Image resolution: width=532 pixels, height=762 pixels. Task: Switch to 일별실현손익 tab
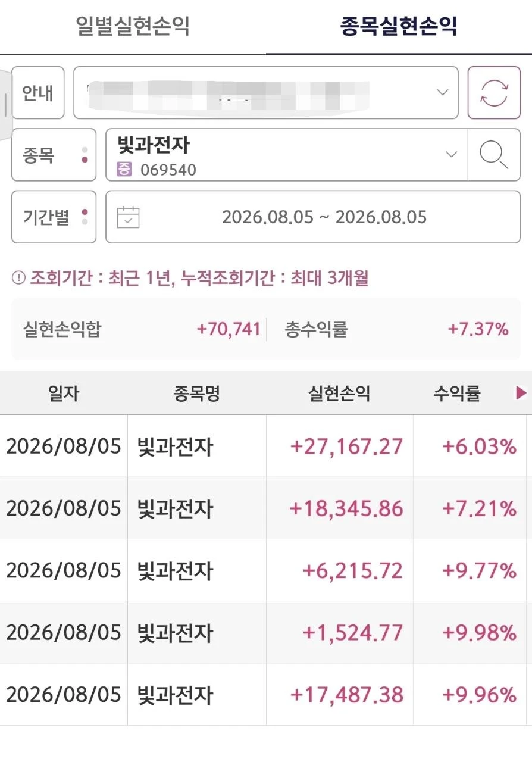tap(133, 27)
